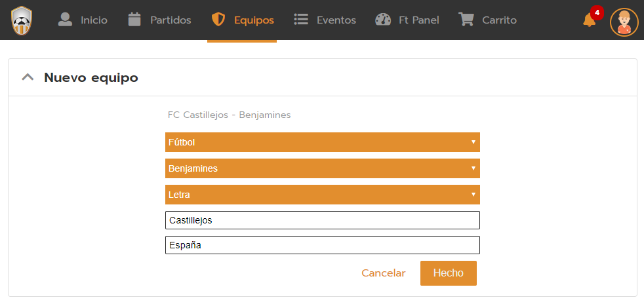The image size is (644, 306).
Task: Click the shield logo icon
Action: coord(22,20)
